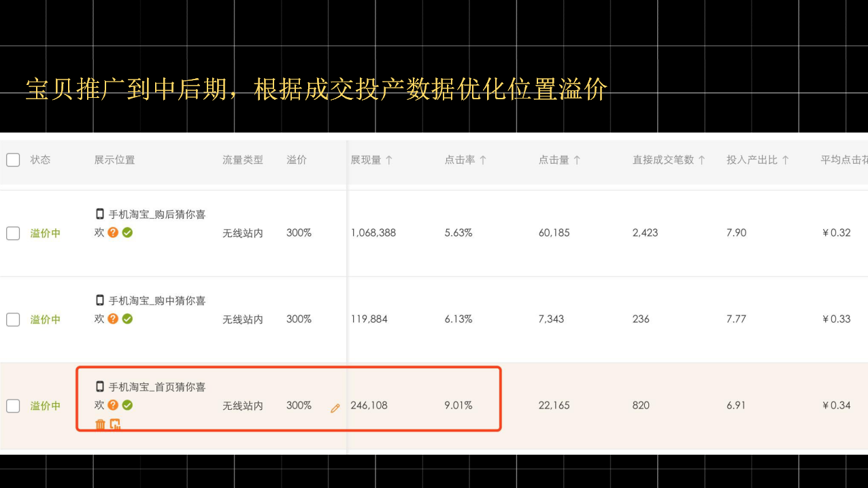Click 300% premium in 首页猜你喜欢 row

pos(299,405)
